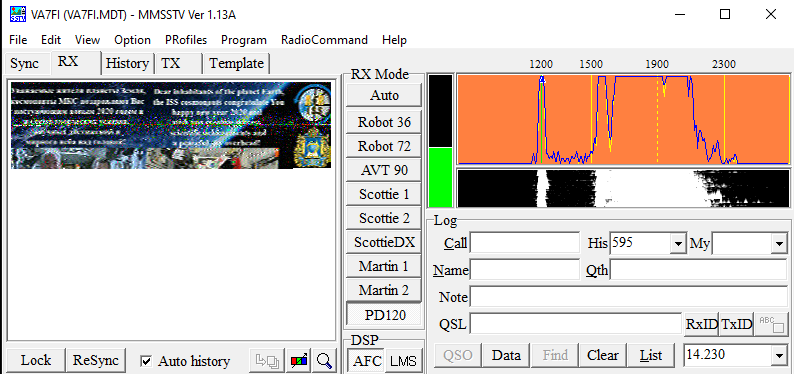Screen dimensions: 794x374
Task: Click the Call input field
Action: pyautogui.click(x=525, y=243)
